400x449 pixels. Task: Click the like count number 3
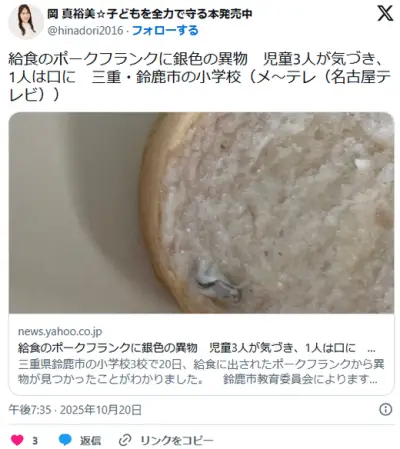[x=35, y=441]
